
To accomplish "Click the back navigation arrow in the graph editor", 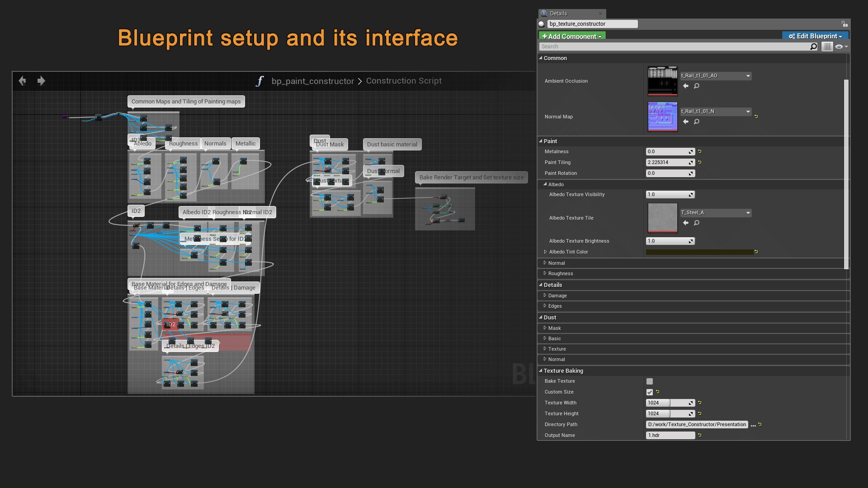I will pyautogui.click(x=22, y=80).
